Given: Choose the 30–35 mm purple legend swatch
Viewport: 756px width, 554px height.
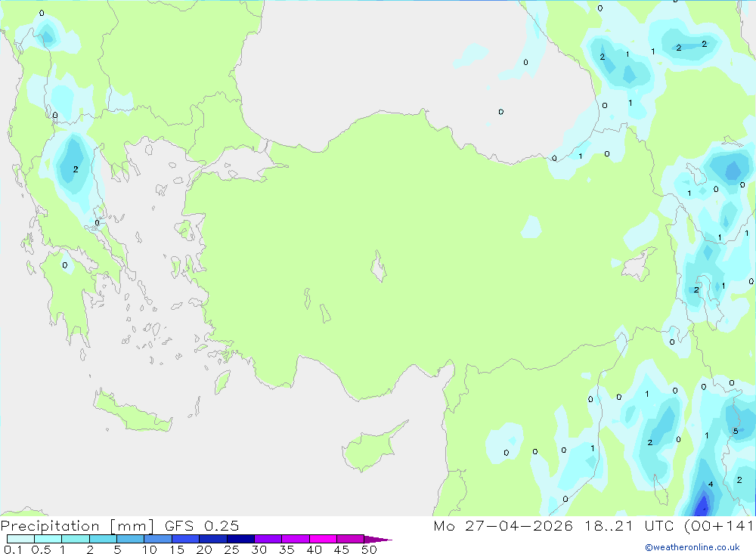Looking at the screenshot, I should [268, 539].
